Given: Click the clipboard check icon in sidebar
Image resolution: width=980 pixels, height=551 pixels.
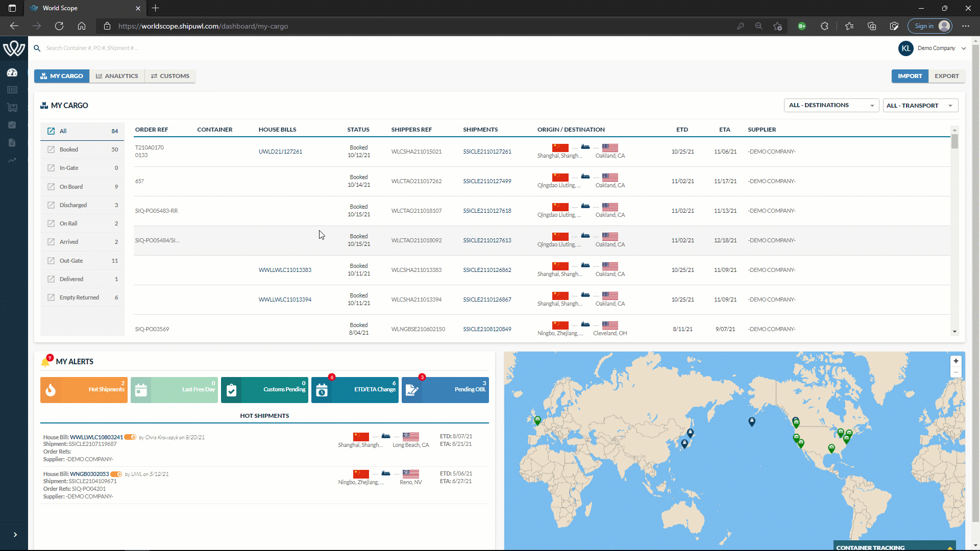Looking at the screenshot, I should tap(12, 125).
